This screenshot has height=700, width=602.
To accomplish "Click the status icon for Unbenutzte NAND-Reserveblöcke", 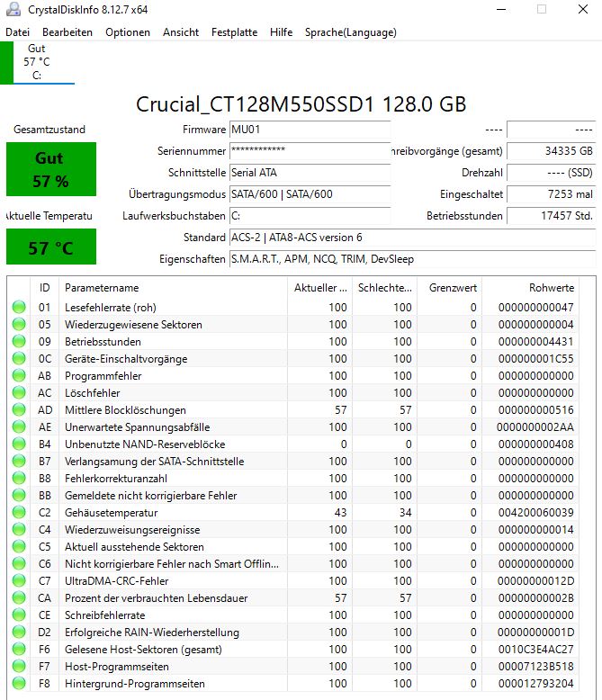I will pos(19,444).
